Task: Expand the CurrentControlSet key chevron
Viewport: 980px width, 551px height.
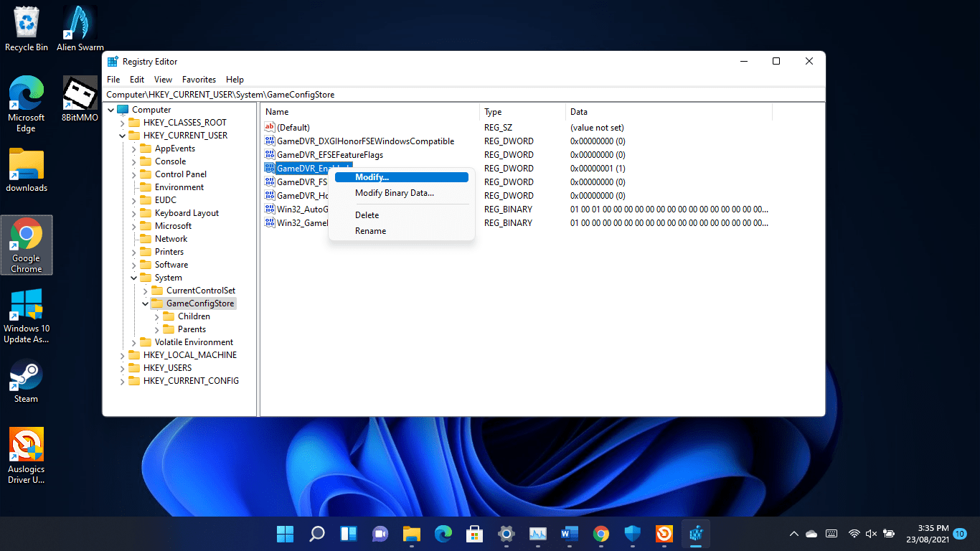Action: tap(146, 291)
